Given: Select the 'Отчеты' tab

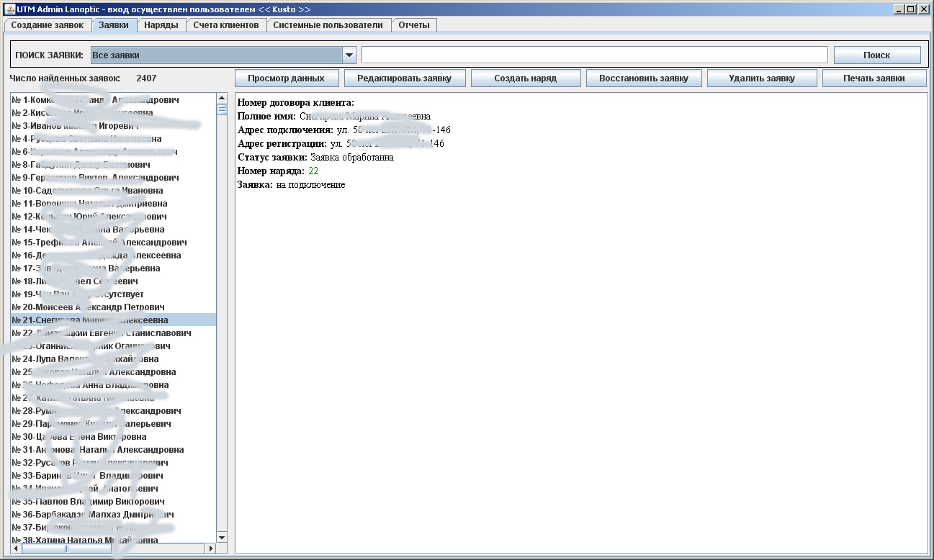Looking at the screenshot, I should point(414,25).
